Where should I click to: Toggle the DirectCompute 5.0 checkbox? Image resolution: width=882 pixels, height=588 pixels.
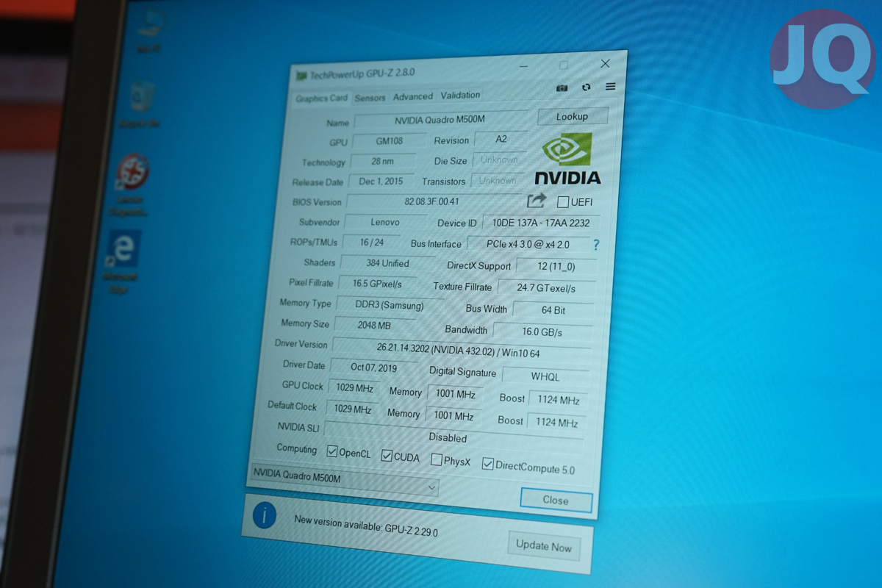(x=487, y=464)
